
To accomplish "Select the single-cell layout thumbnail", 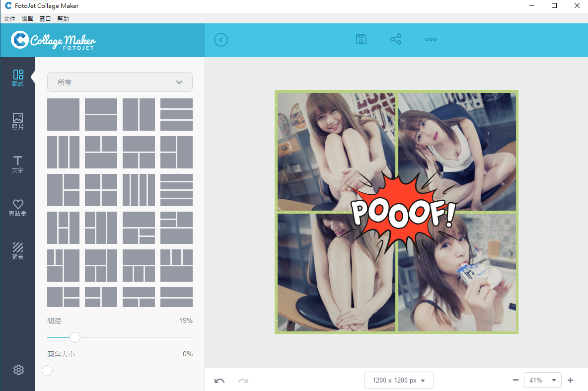I will click(x=63, y=114).
